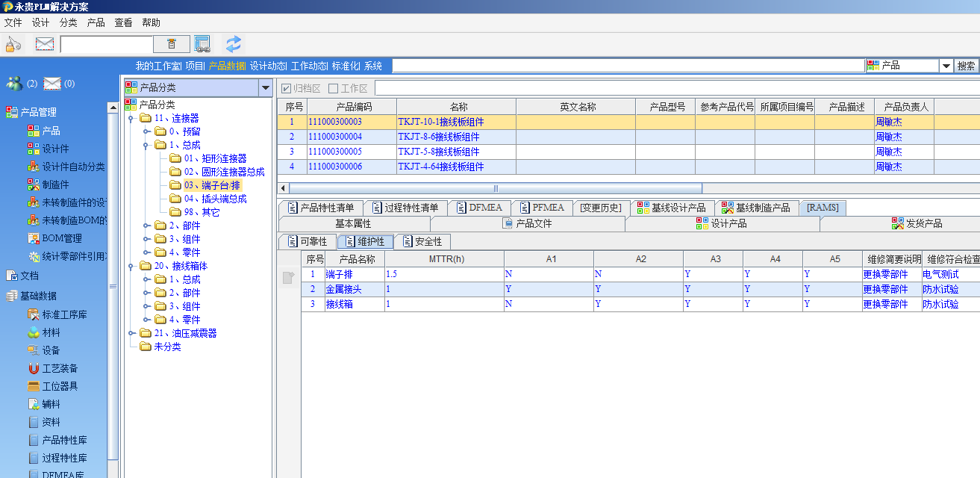Open the 设计 menu
Image resolution: width=980 pixels, height=478 pixels.
[40, 22]
